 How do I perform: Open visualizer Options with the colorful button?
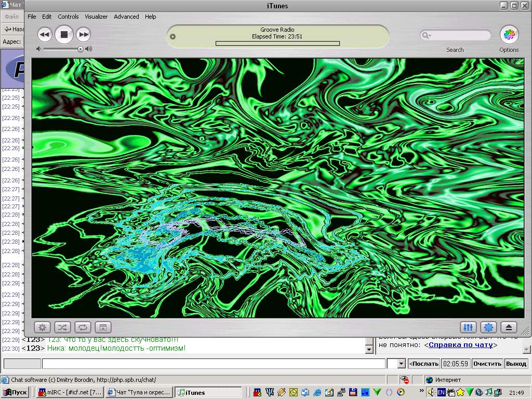[x=509, y=35]
